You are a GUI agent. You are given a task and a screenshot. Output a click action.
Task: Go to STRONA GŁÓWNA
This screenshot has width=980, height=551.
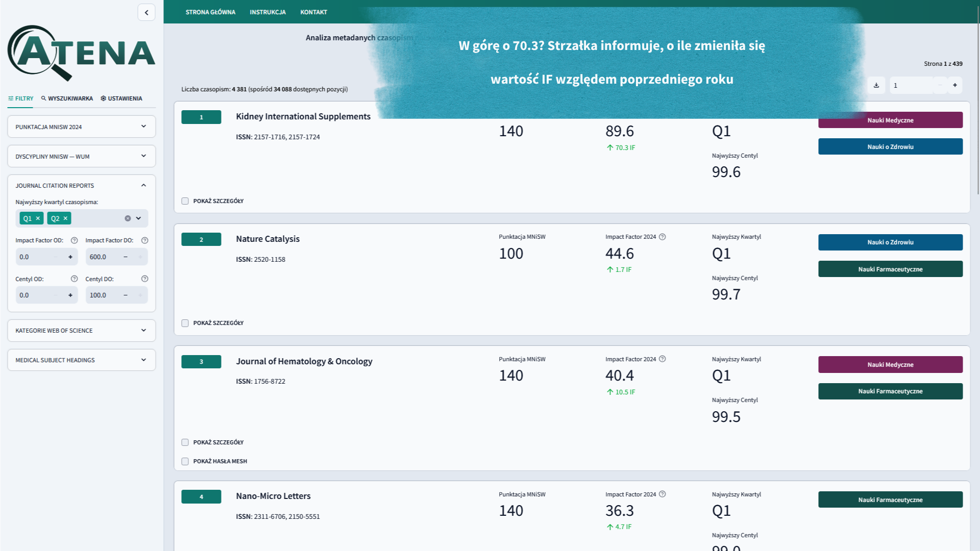click(210, 12)
